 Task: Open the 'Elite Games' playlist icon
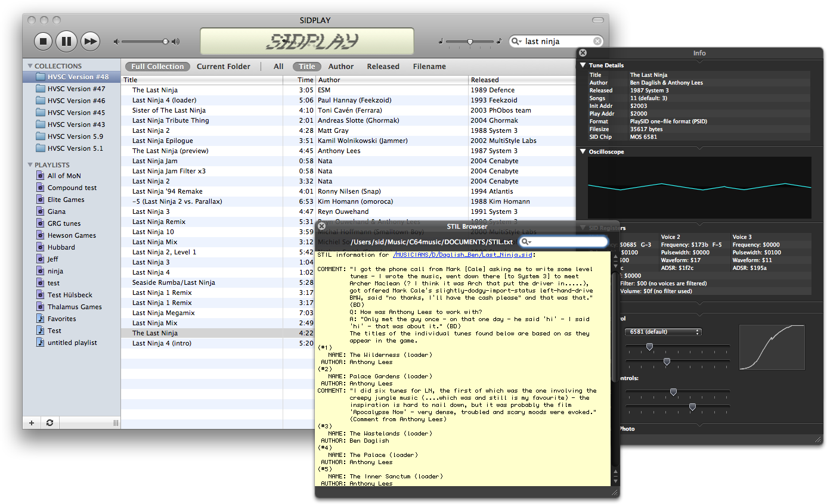pos(41,200)
